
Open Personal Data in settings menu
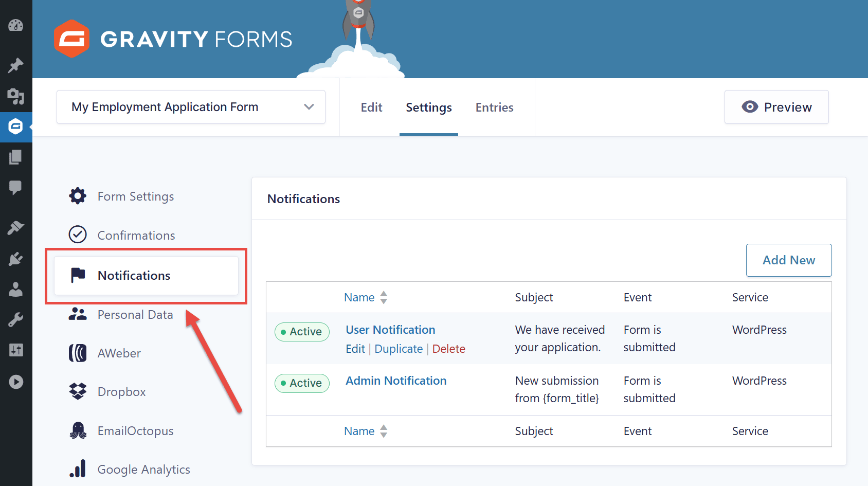coord(135,315)
